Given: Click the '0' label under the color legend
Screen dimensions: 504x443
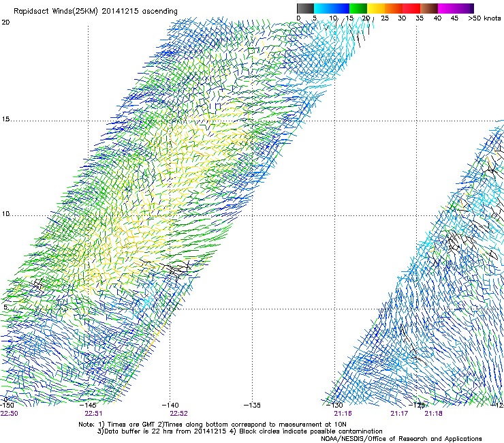Looking at the screenshot, I should [298, 18].
